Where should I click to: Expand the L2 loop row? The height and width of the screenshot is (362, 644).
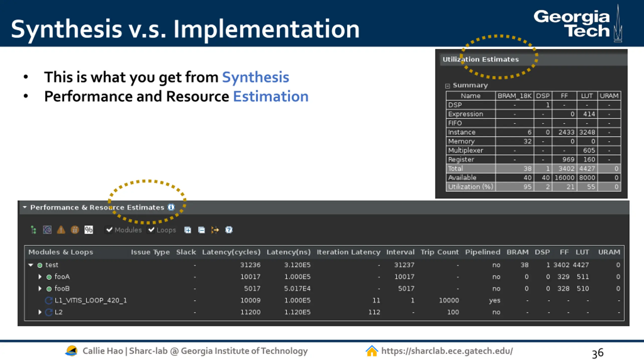(x=40, y=312)
